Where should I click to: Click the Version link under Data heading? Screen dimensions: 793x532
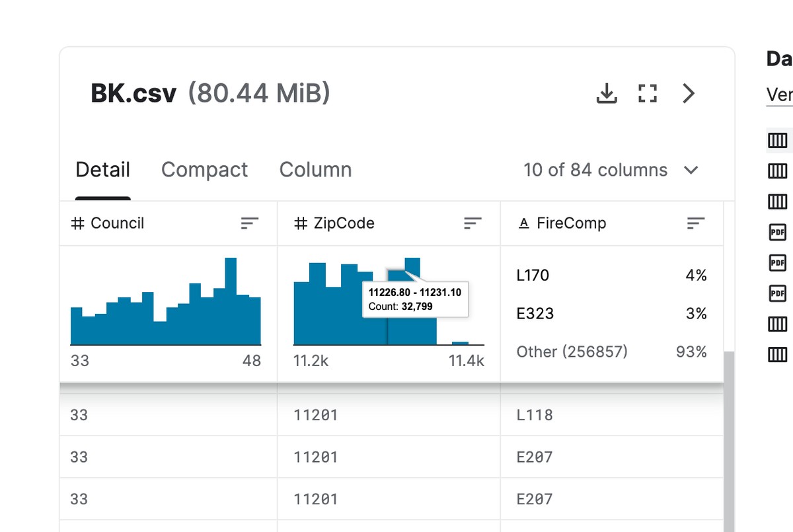(x=778, y=95)
